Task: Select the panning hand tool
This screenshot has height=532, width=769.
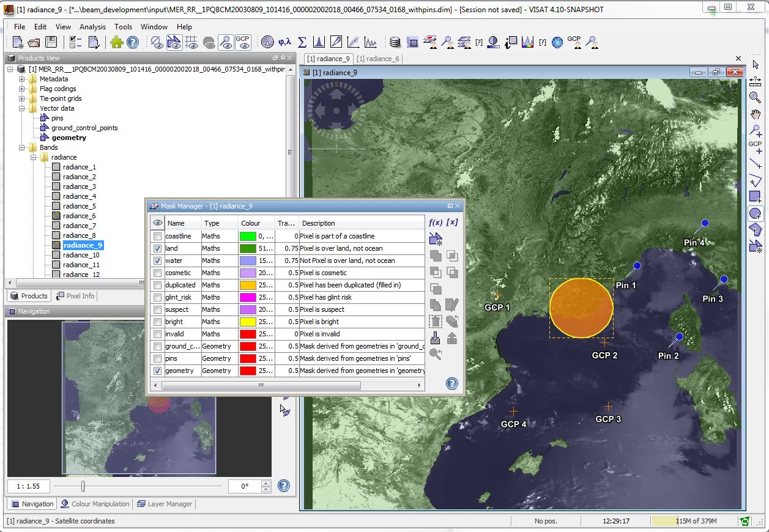Action: [x=756, y=114]
